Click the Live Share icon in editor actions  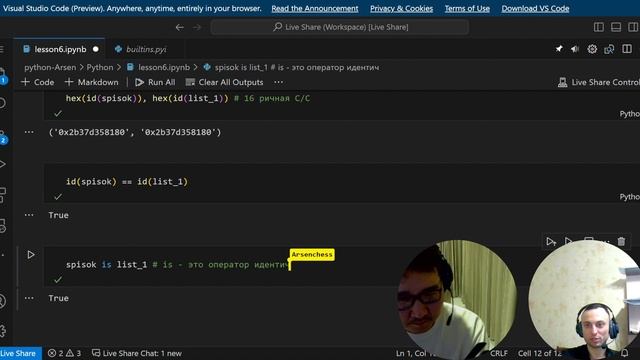pyautogui.click(x=609, y=49)
